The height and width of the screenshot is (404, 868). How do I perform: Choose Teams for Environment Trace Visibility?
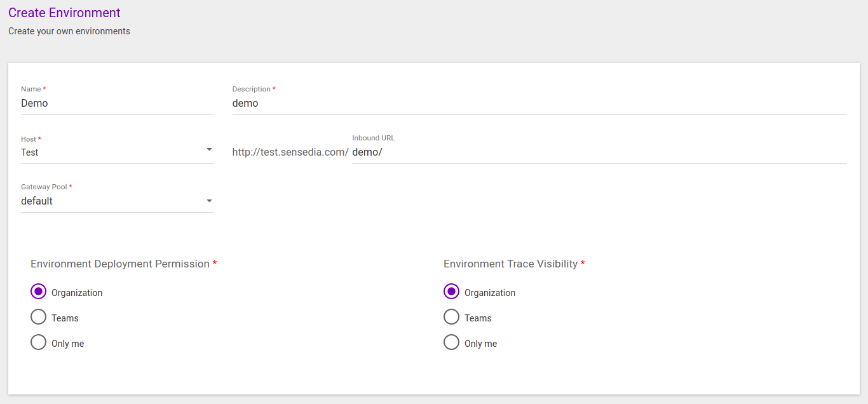pos(452,317)
